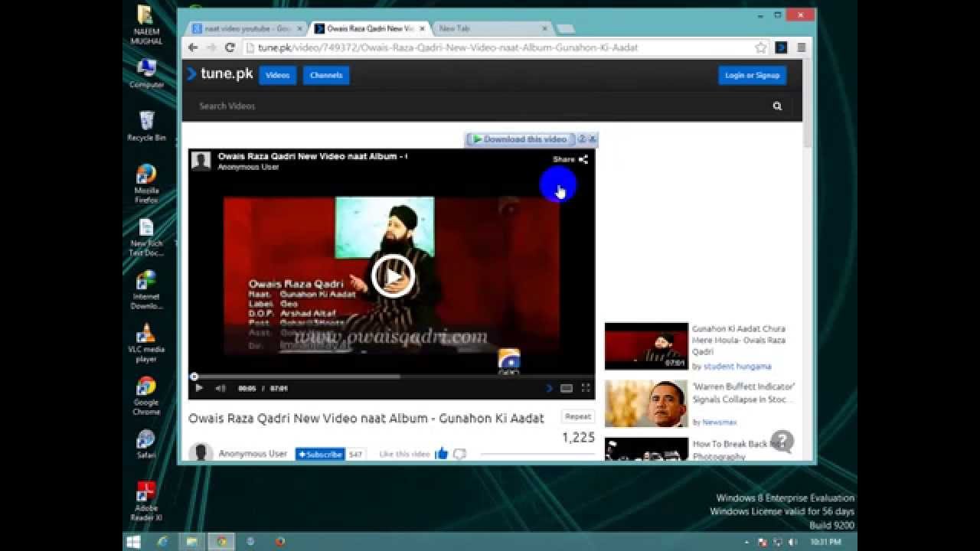Go to tune.pk home via the logo
Viewport: 980px width, 551px height.
tap(220, 74)
